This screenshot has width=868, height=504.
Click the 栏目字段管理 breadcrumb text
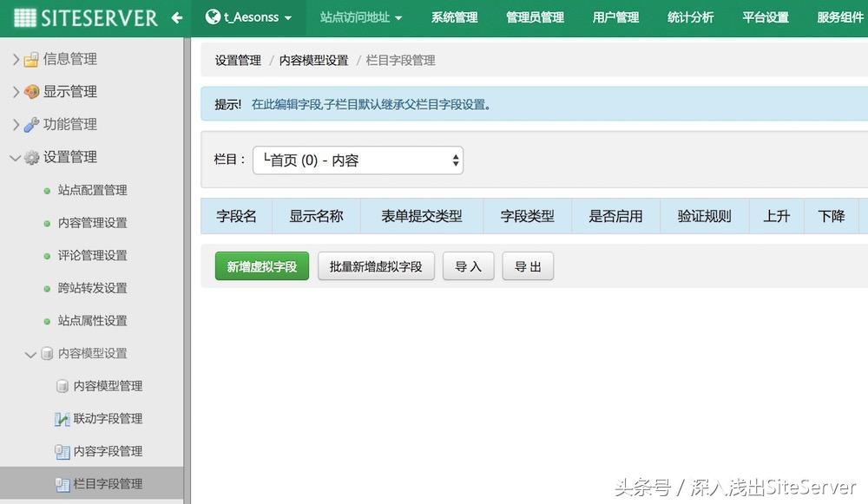tap(400, 61)
